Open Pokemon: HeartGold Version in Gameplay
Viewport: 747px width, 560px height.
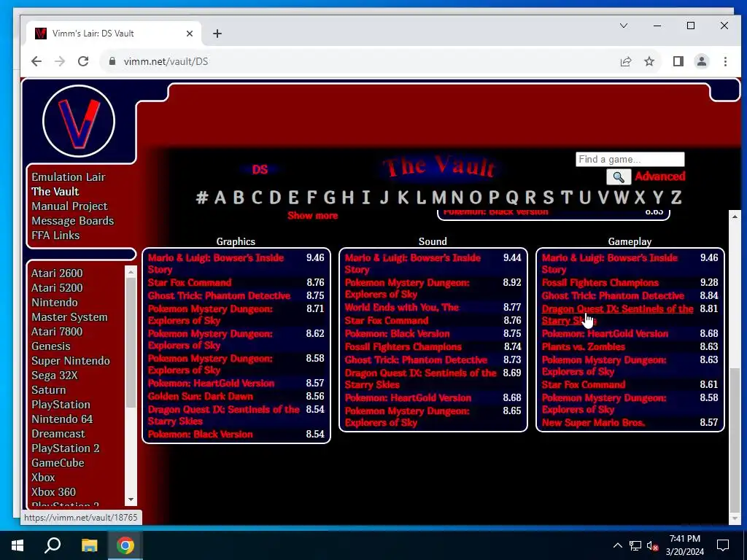tap(605, 333)
